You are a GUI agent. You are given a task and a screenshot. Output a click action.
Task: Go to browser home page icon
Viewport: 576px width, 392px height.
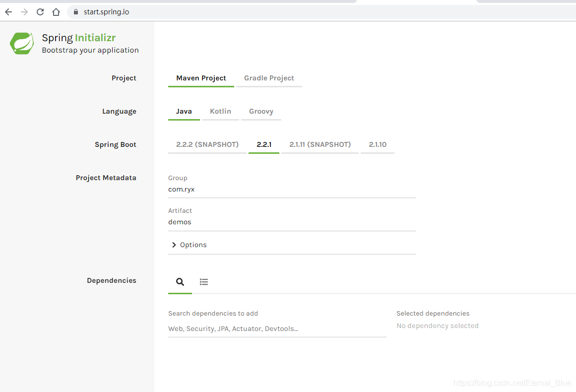(x=56, y=12)
